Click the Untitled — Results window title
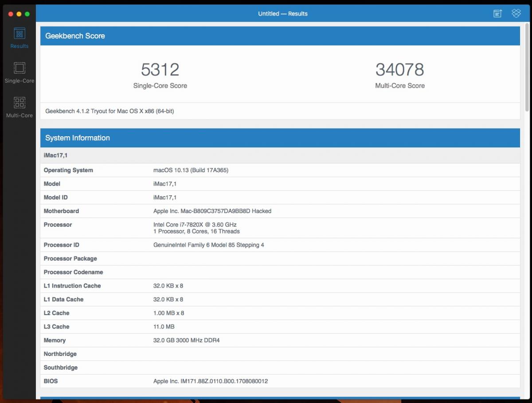 (283, 14)
